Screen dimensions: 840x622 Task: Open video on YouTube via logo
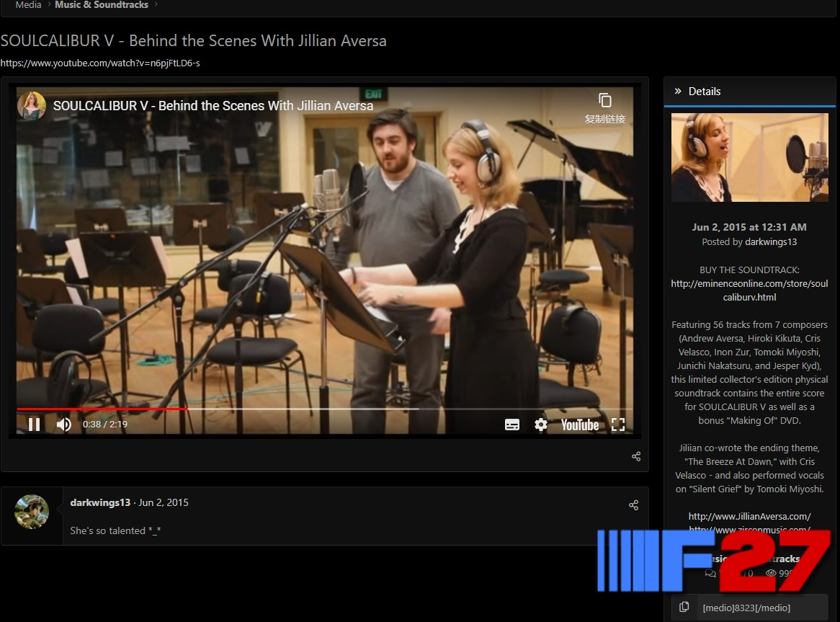pos(580,425)
